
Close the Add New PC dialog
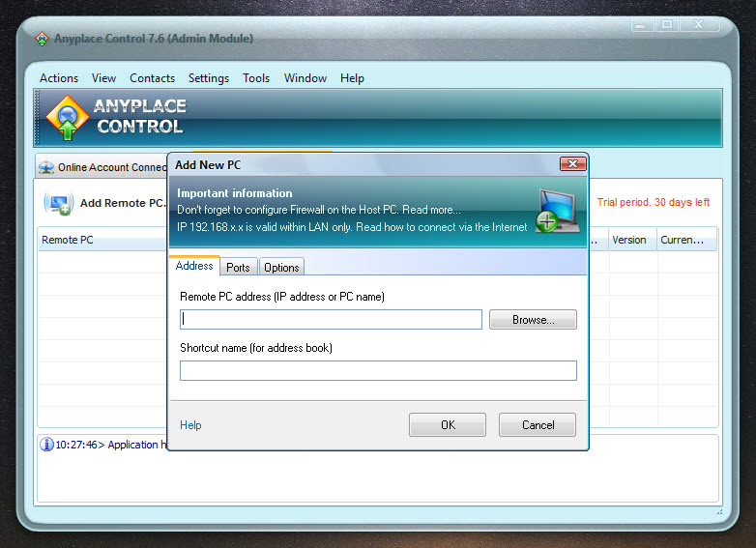[572, 164]
